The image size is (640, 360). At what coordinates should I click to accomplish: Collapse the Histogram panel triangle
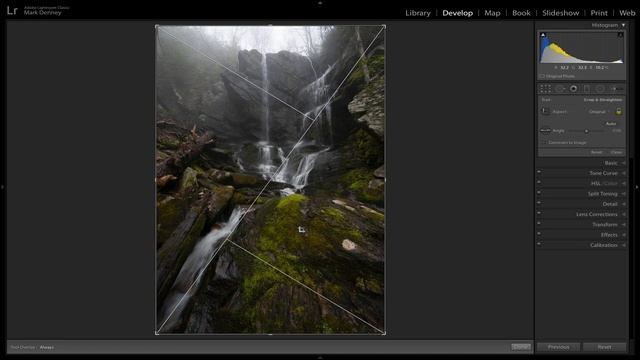[x=623, y=25]
